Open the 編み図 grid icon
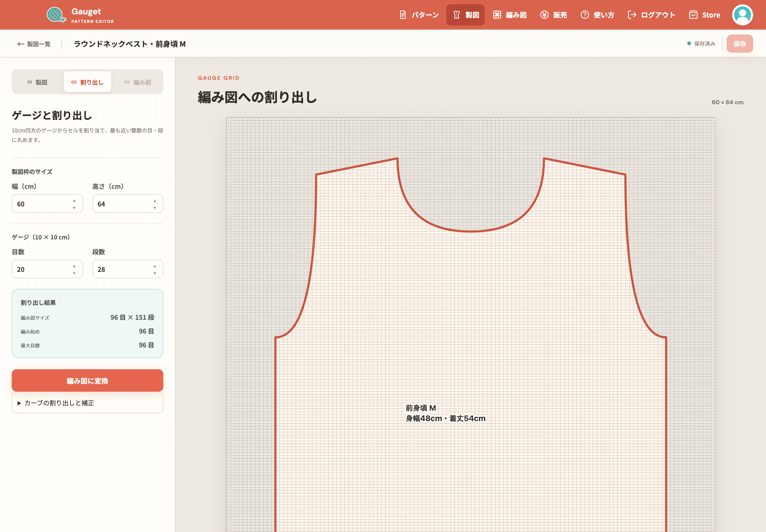This screenshot has width=766, height=532. pyautogui.click(x=497, y=15)
